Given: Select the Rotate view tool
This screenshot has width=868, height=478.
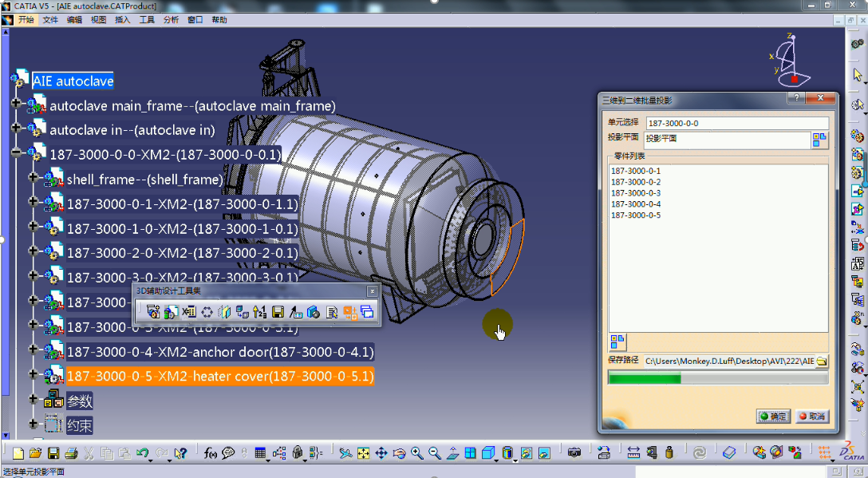Looking at the screenshot, I should pyautogui.click(x=399, y=452).
